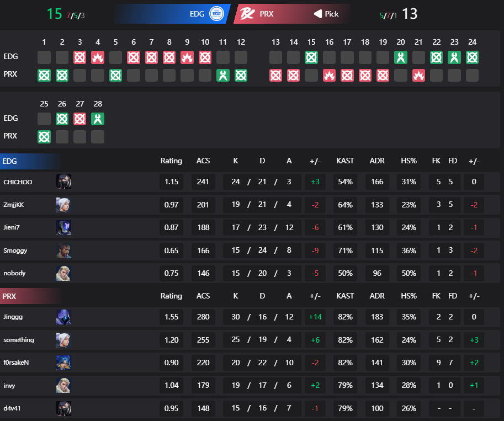Click PRX empty round 28 box
Image resolution: width=504 pixels, height=421 pixels.
click(x=98, y=137)
